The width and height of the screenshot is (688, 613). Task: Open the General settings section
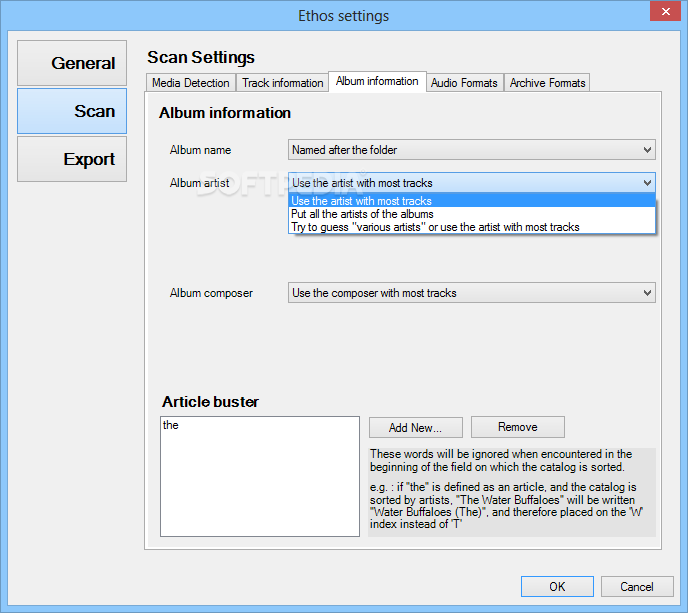click(72, 63)
